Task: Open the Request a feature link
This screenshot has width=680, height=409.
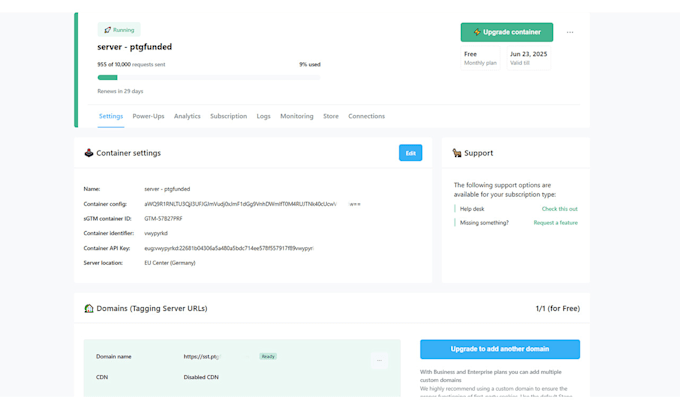Action: tap(556, 223)
